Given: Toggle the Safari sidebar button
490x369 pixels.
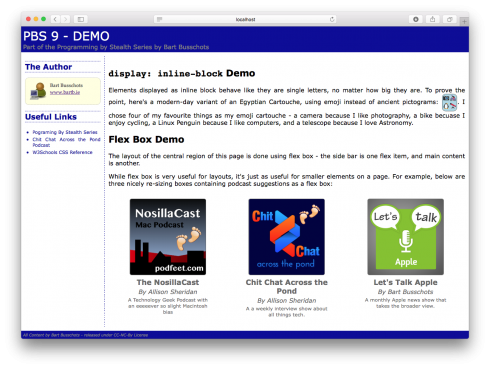Looking at the screenshot, I should (x=81, y=19).
